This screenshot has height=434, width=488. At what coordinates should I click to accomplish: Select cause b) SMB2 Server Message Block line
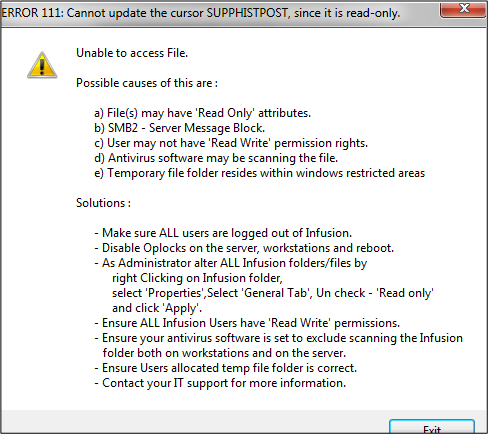tap(180, 128)
